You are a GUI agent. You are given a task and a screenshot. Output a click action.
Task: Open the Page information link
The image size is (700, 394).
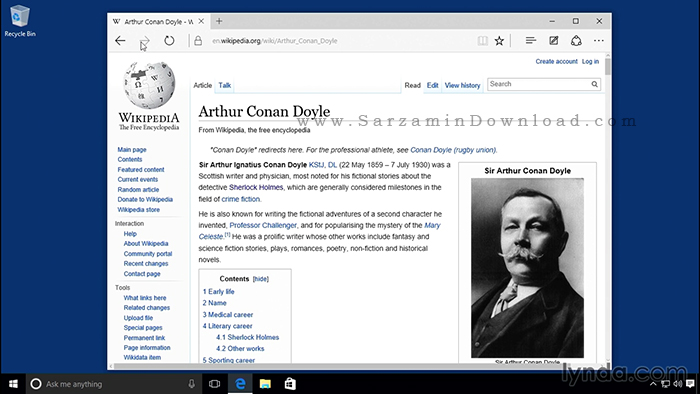click(147, 348)
